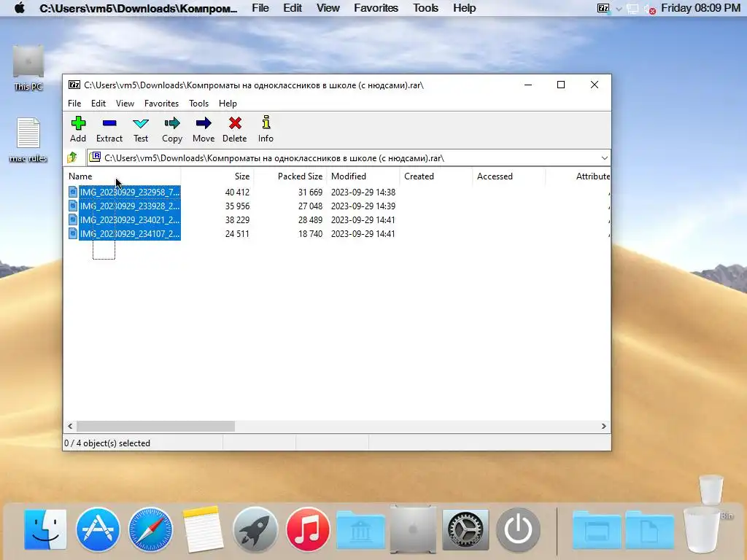Screen dimensions: 747x560
Task: Click the 7z tray icon in top bar
Action: 603,8
